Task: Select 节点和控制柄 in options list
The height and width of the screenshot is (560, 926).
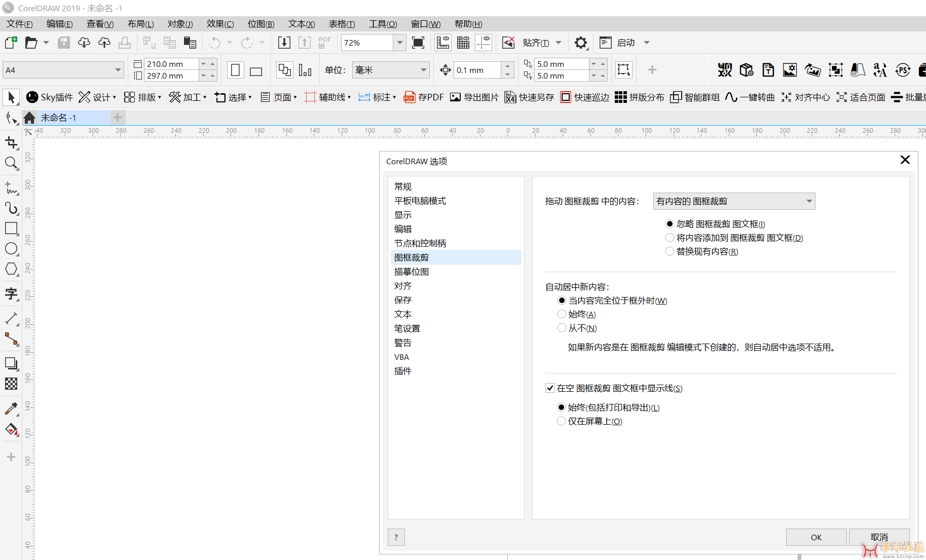Action: coord(456,243)
